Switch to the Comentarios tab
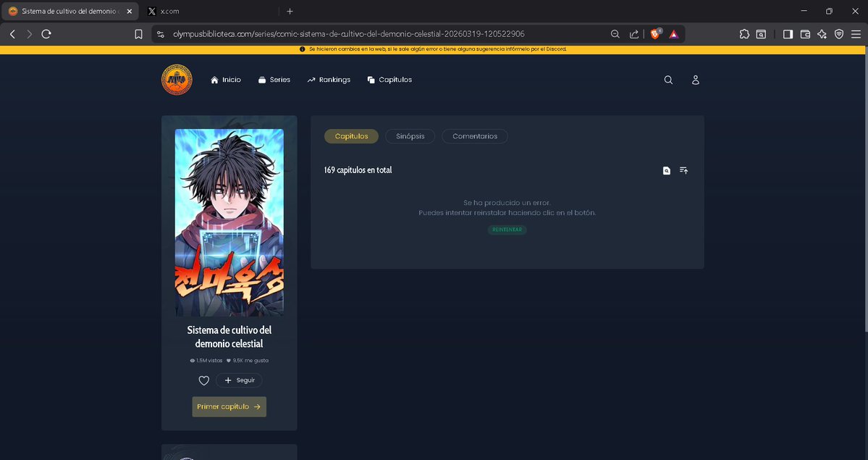 click(475, 136)
